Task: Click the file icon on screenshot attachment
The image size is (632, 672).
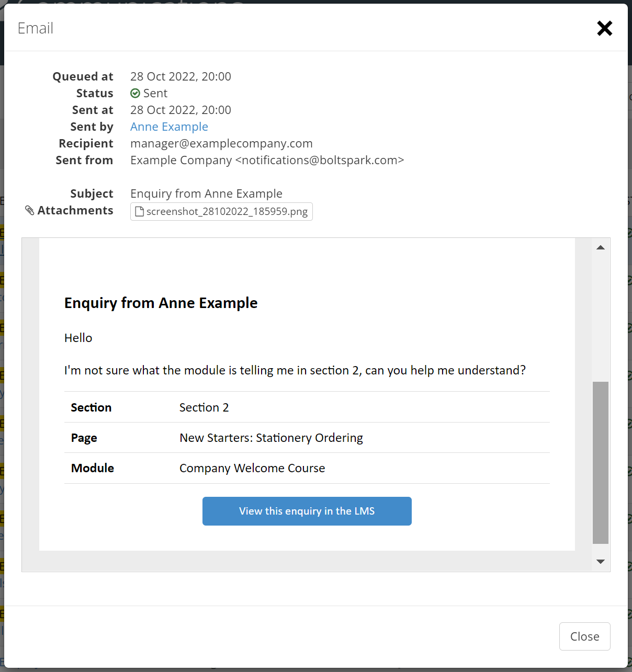Action: pos(140,211)
